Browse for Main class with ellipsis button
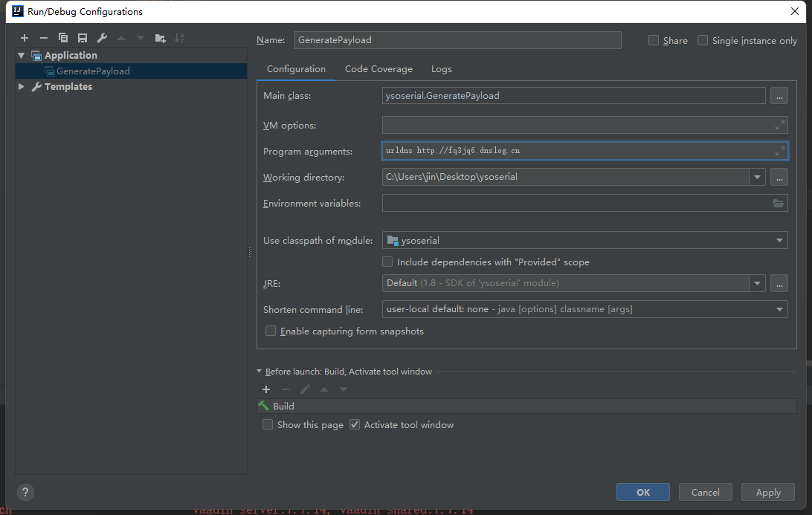Viewport: 812px width, 515px height. click(779, 96)
